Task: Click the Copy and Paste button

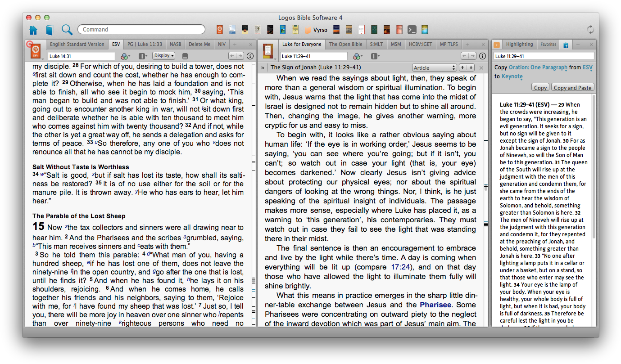Action: [x=572, y=88]
